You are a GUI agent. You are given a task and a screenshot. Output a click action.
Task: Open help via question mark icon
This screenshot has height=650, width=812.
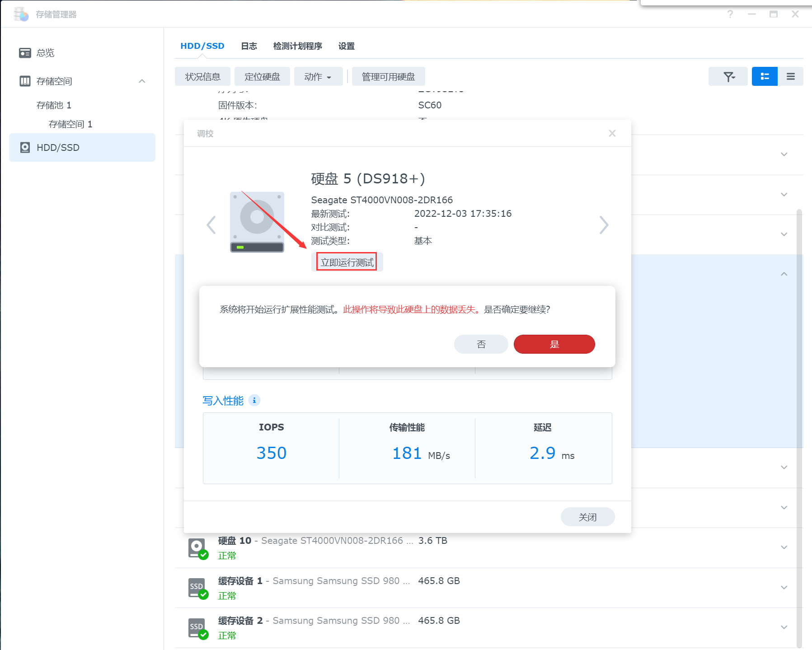[730, 14]
